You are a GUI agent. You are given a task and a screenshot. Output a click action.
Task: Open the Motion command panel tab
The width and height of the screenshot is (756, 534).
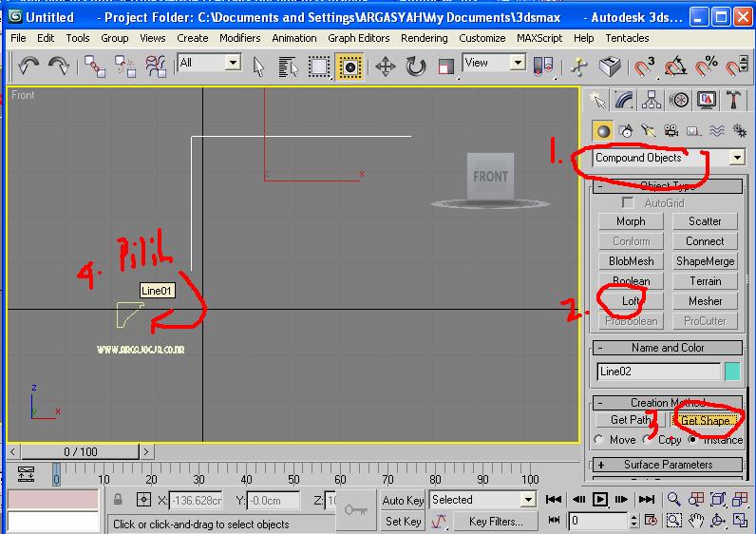[679, 101]
